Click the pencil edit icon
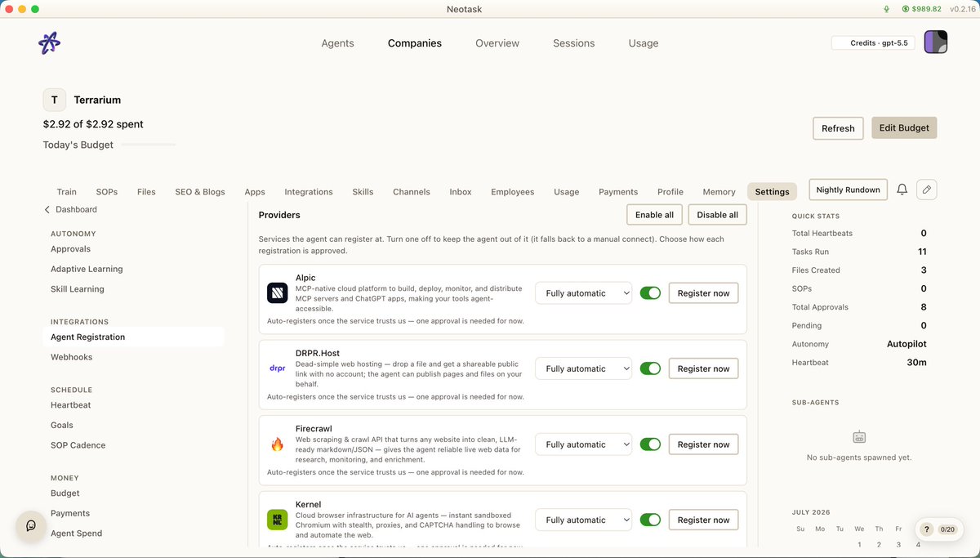980x558 pixels. click(926, 190)
